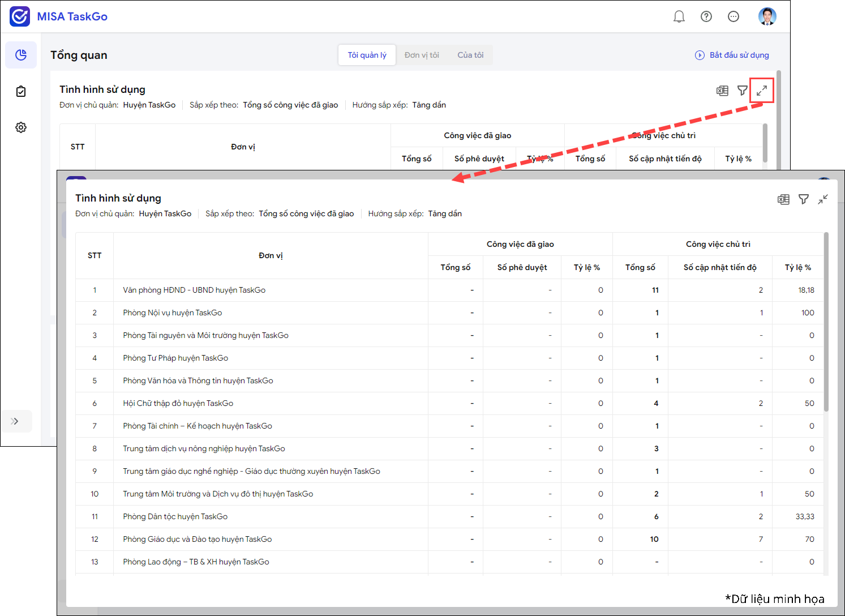Click the Công việc chủ trì header in expanded table
This screenshot has height=616, width=845.
click(x=718, y=244)
